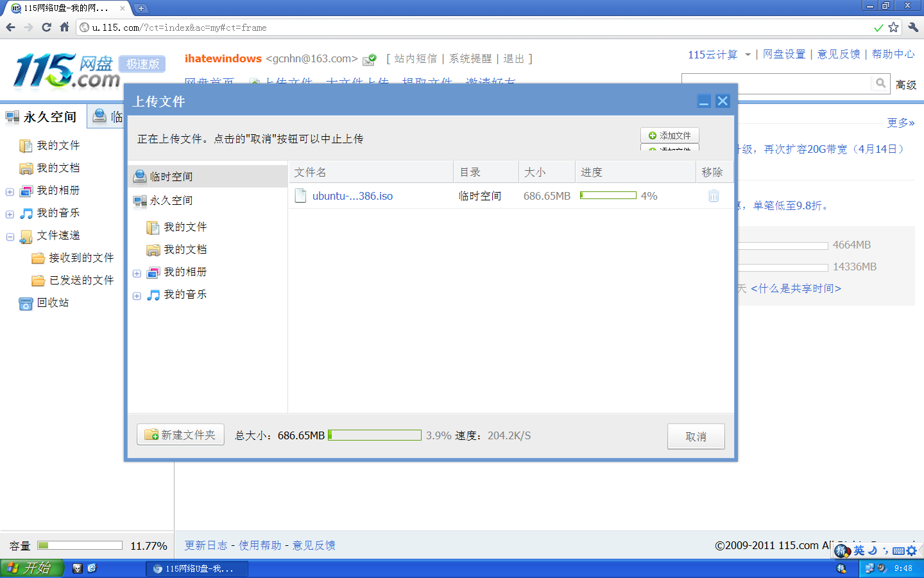Collapse 文件速递 in the left sidebar
Screen dimensions: 924x578
click(x=10, y=237)
